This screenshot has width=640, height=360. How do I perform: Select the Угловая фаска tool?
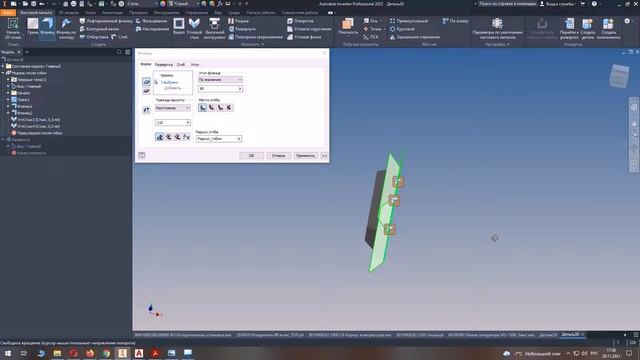tap(304, 37)
